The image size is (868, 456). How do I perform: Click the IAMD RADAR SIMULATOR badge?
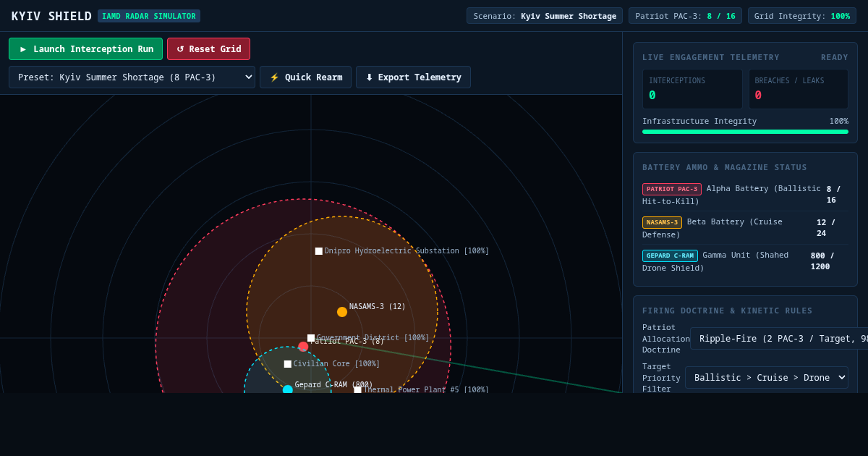pyautogui.click(x=149, y=16)
